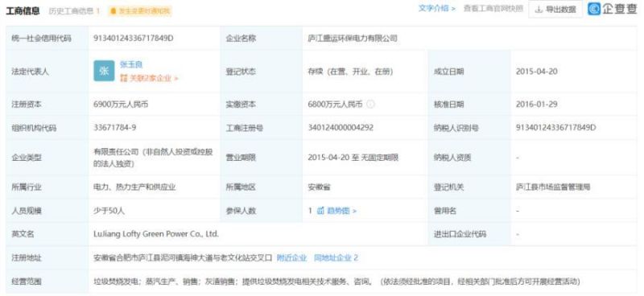644x296 pixels.
Task: Click the orange change-alert bell tag
Action: pyautogui.click(x=140, y=11)
